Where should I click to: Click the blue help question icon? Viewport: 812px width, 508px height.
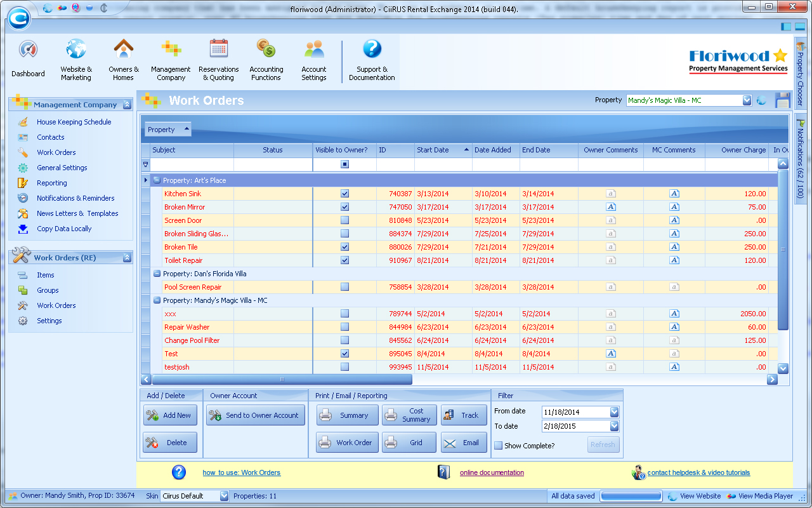(179, 472)
